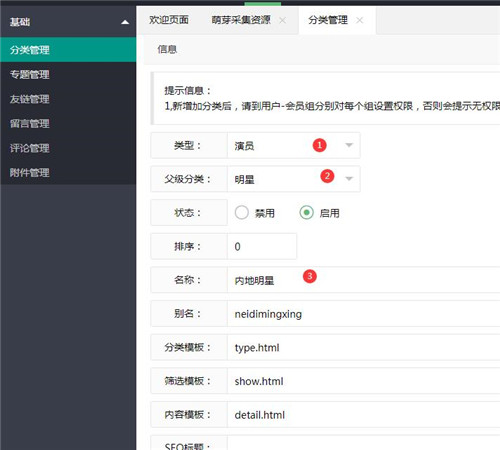500x450 pixels.
Task: Click the 别名 field with neidimingxing
Action: tap(364, 314)
